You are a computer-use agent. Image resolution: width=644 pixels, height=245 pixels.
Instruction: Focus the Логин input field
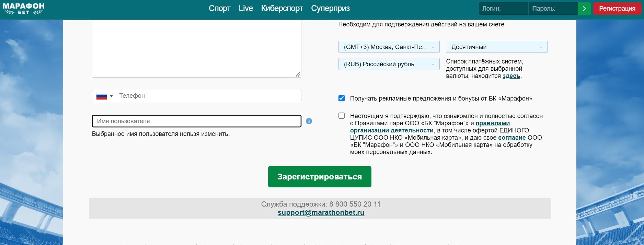503,9
